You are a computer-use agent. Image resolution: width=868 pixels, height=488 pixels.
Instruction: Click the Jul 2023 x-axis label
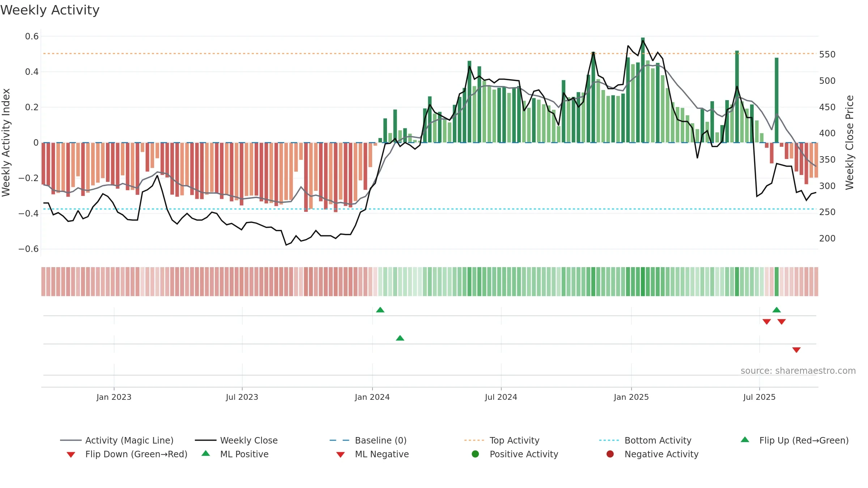(242, 397)
